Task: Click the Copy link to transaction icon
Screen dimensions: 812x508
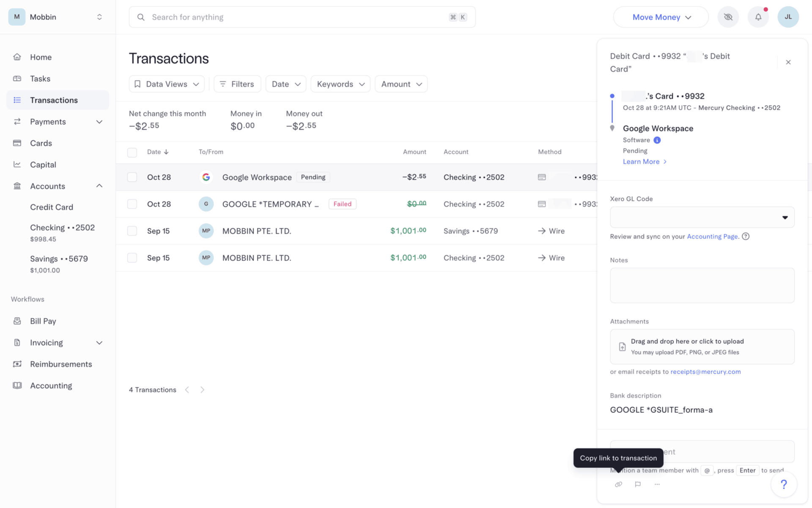Action: 618,484
